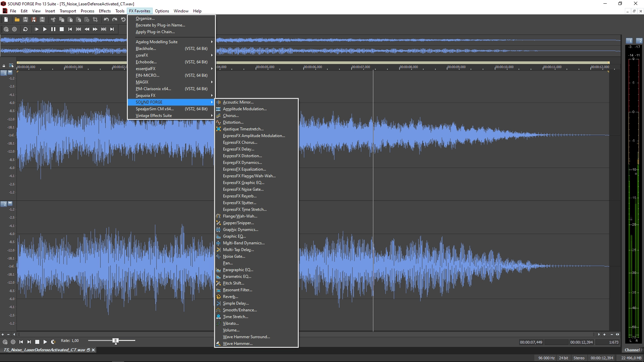Open the Process menu

click(88, 11)
